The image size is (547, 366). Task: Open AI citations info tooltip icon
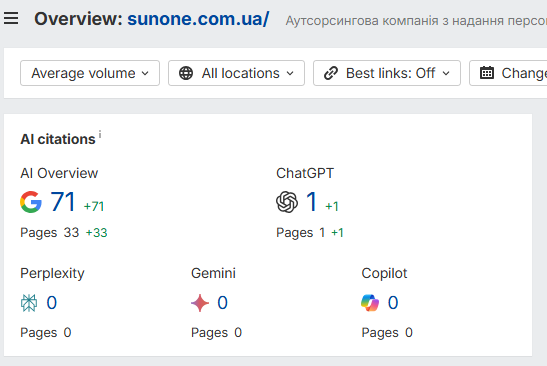[x=100, y=134]
